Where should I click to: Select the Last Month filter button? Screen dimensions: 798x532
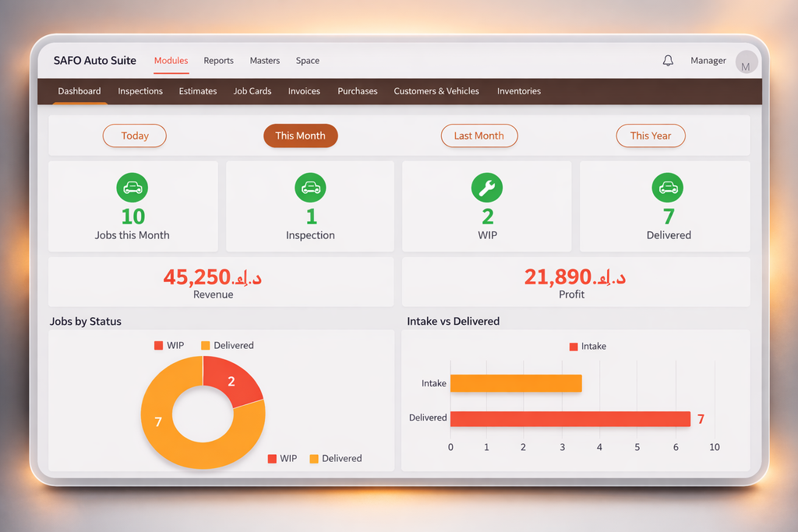[x=479, y=136]
